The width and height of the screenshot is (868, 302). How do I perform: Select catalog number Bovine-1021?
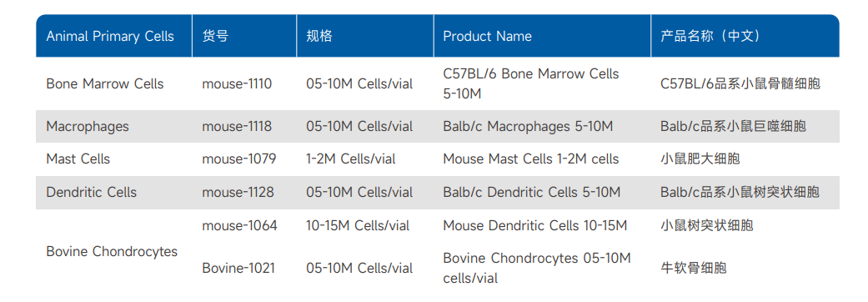click(238, 268)
